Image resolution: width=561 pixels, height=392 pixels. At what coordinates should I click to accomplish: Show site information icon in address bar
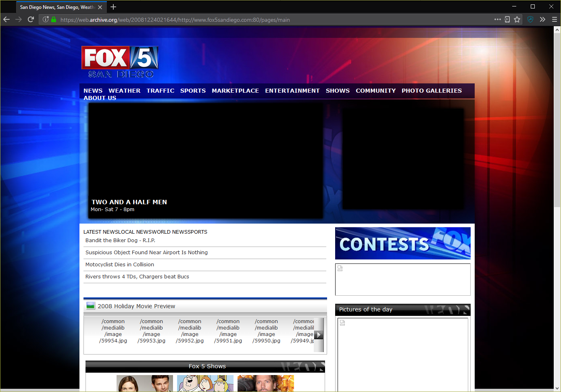(46, 19)
